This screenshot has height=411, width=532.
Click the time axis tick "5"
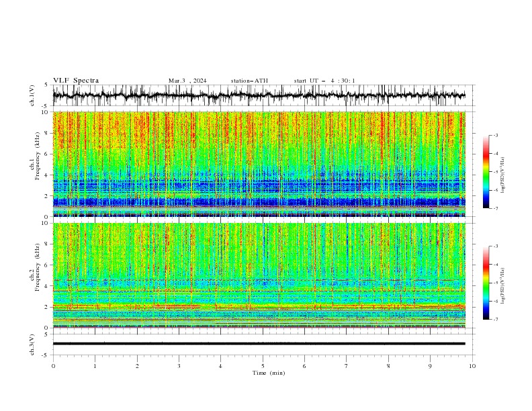[263, 366]
